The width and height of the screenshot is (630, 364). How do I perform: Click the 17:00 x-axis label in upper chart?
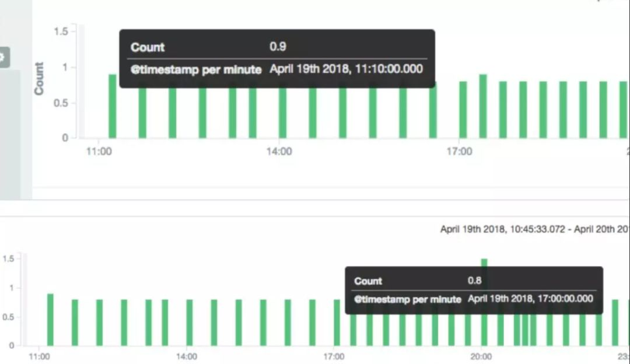coord(459,152)
